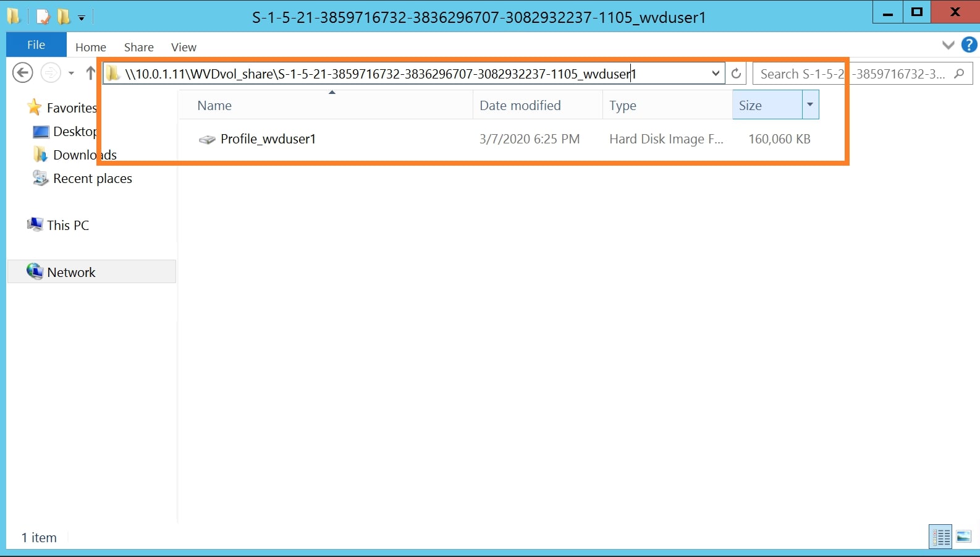The image size is (980, 557).
Task: Open the recent locations dropdown arrow
Action: [71, 74]
